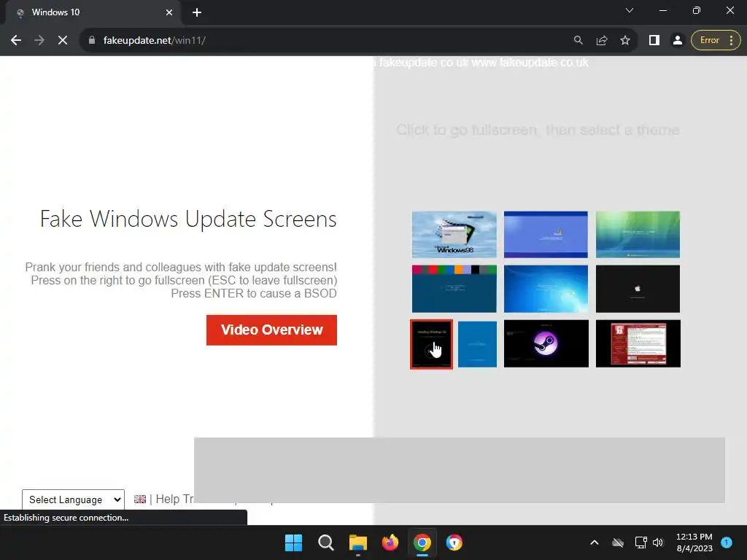
Task: Share this page icon
Action: click(x=602, y=41)
